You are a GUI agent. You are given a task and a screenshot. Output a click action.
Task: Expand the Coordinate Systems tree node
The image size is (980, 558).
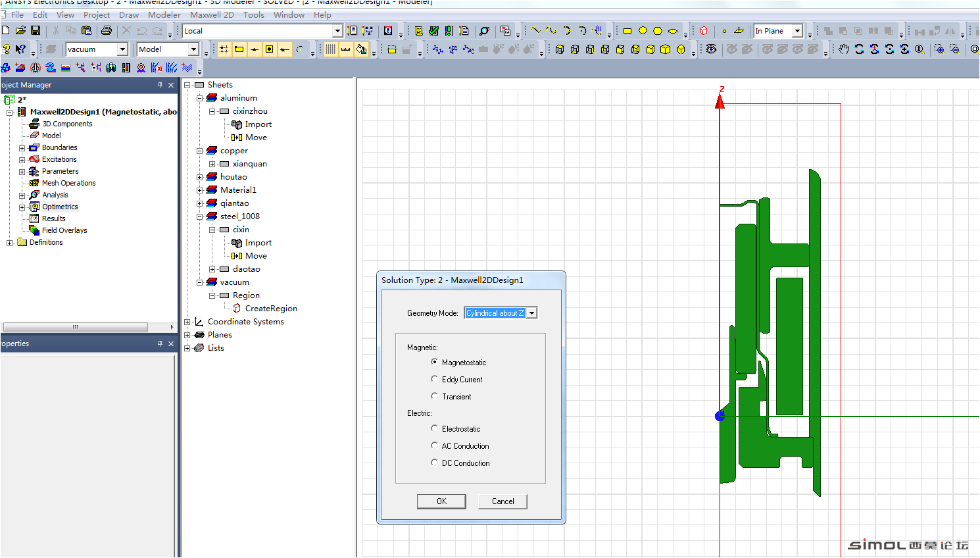point(187,322)
